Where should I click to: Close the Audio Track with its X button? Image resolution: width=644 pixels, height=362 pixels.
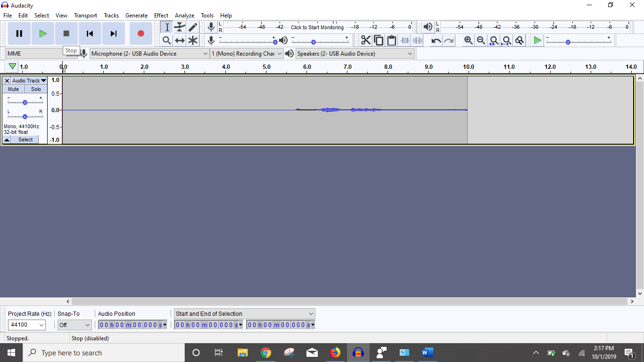pyautogui.click(x=7, y=81)
